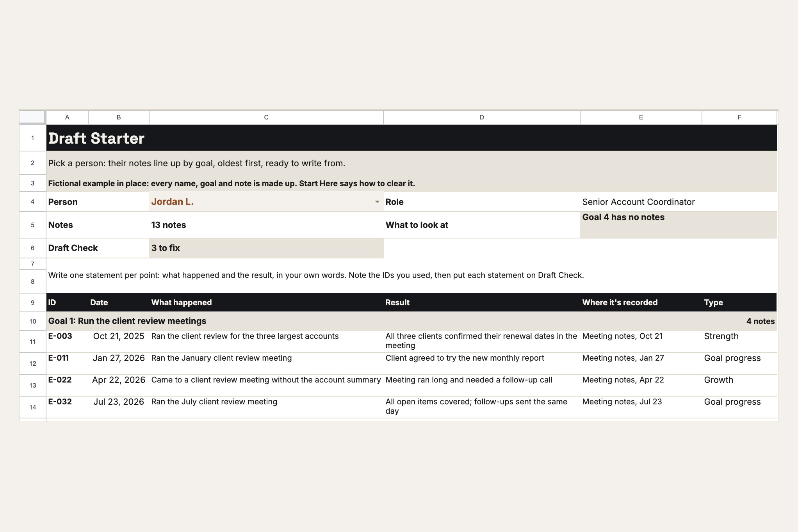Click 'Client agreed to try the new monthly report'
The height and width of the screenshot is (532, 798).
point(465,358)
